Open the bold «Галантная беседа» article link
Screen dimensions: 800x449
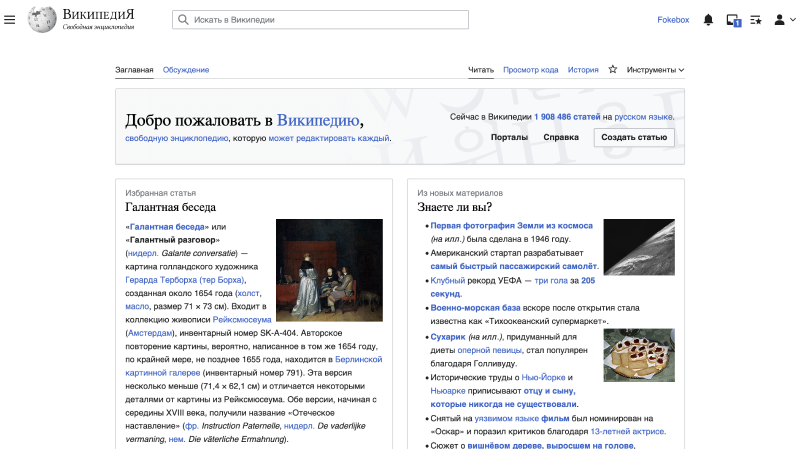(x=167, y=227)
